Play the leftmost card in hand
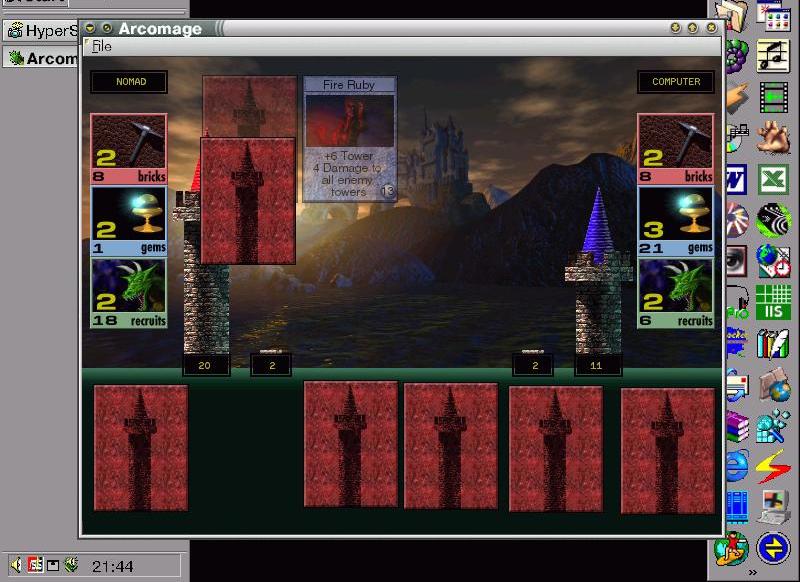Screen dimensions: 800x582 141,447
